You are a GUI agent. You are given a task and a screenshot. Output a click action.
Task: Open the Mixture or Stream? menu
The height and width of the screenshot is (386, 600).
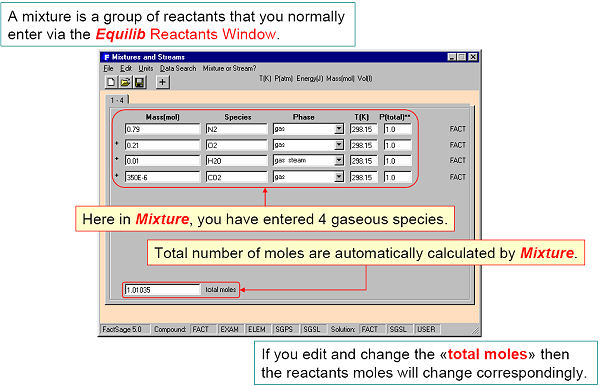(230, 68)
